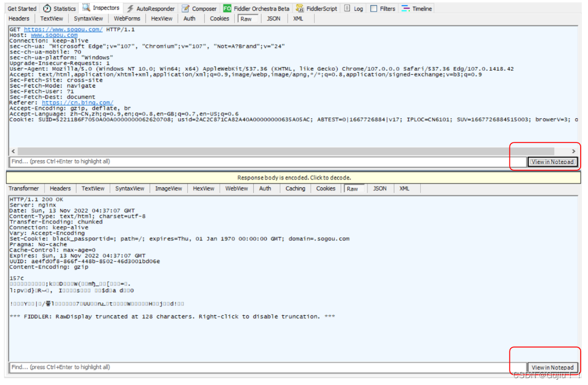This screenshot has width=588, height=385.
Task: Select response SyntaxView inspector tab
Action: coord(130,188)
